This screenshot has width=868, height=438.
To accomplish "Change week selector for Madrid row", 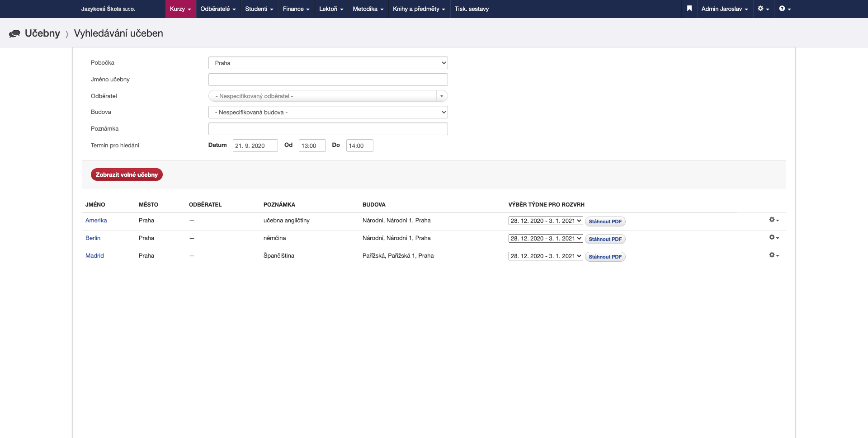I will point(546,256).
